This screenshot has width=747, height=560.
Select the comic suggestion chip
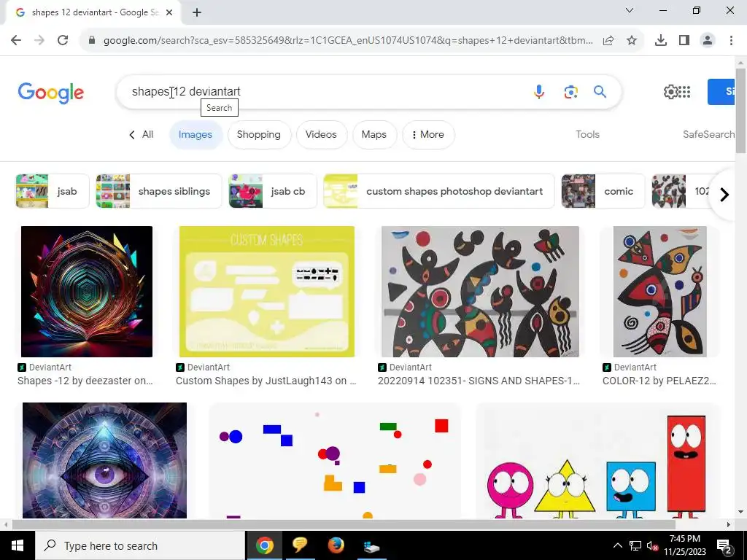click(x=603, y=191)
